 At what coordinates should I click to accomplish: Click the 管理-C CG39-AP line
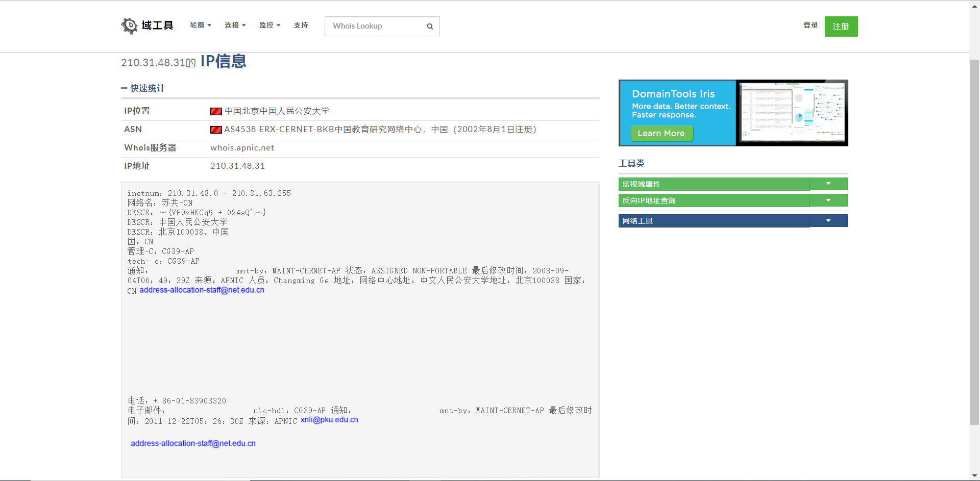(x=161, y=251)
